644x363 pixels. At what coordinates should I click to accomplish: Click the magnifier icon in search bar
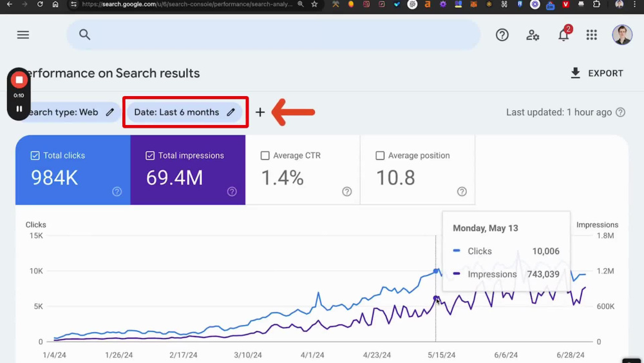(84, 35)
